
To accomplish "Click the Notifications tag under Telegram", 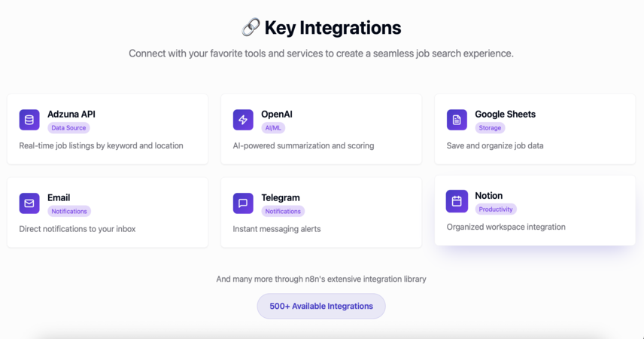I will [283, 212].
